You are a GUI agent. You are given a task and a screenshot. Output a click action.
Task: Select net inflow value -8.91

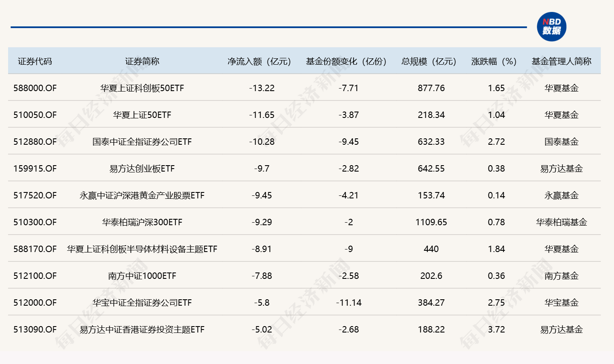click(262, 249)
